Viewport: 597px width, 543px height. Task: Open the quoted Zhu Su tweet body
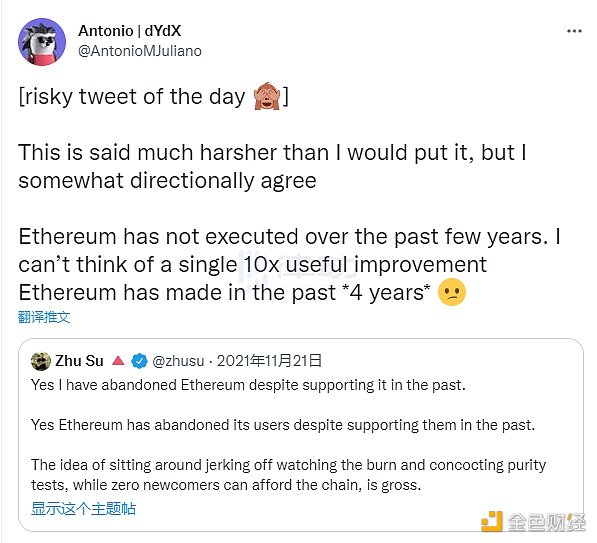289,435
